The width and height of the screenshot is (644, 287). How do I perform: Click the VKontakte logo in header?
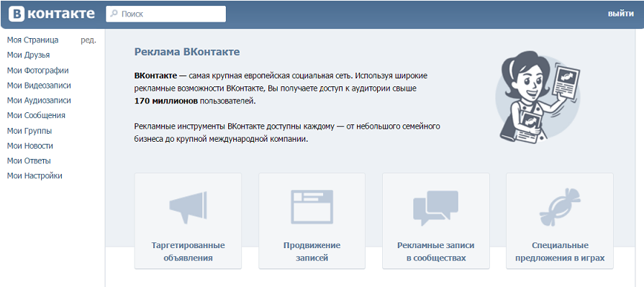tap(52, 14)
